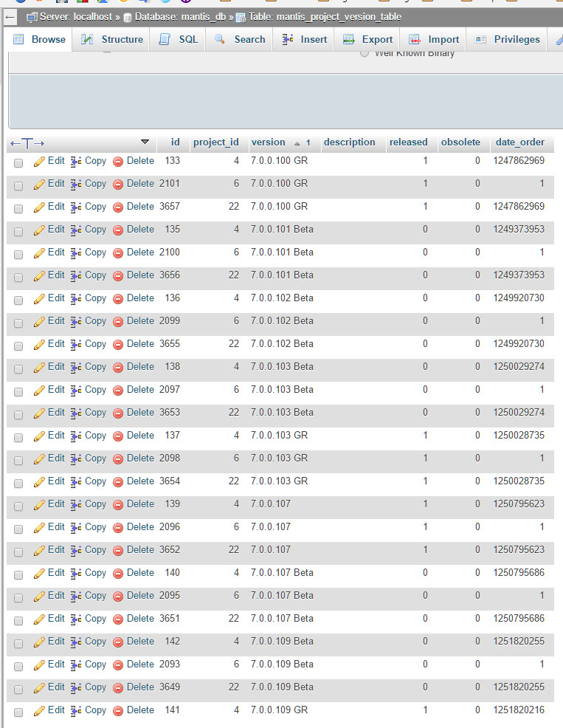
Task: Open Table: mantis_project_version_table breadcrumb link
Action: [325, 17]
